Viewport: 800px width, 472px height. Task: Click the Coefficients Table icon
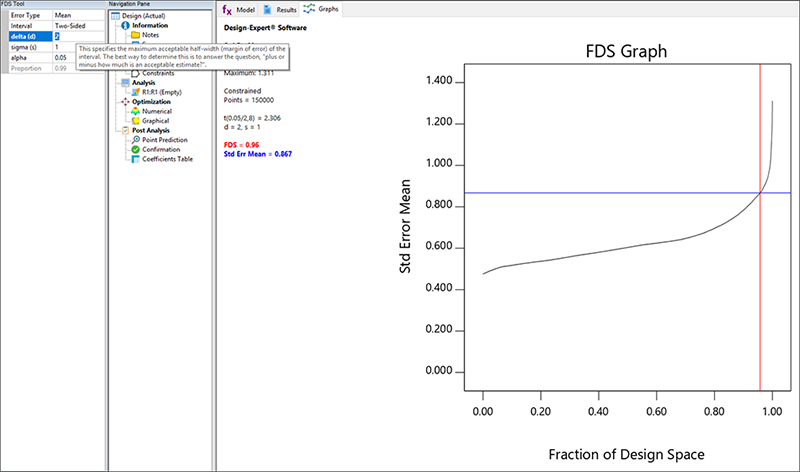[x=134, y=158]
